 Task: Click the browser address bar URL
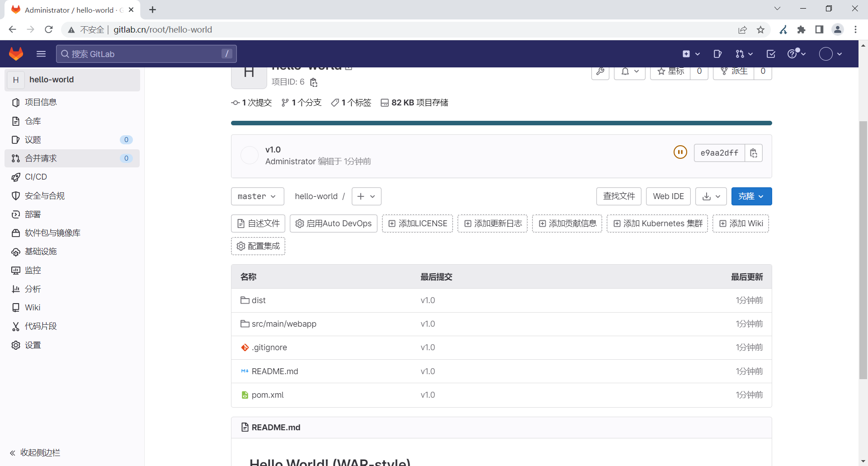(x=163, y=29)
